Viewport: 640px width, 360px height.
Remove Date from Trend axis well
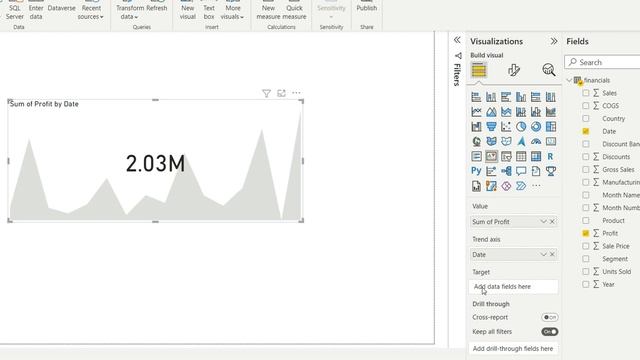[x=552, y=255]
